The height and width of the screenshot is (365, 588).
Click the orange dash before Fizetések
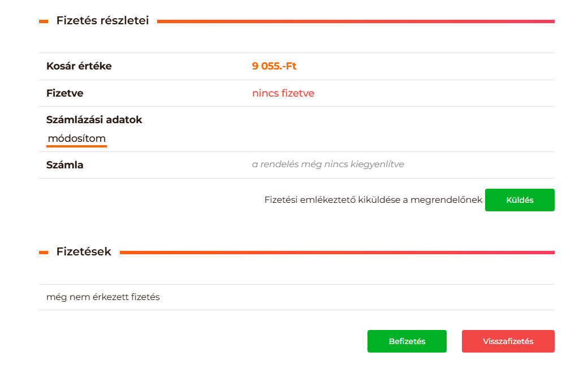tap(44, 253)
